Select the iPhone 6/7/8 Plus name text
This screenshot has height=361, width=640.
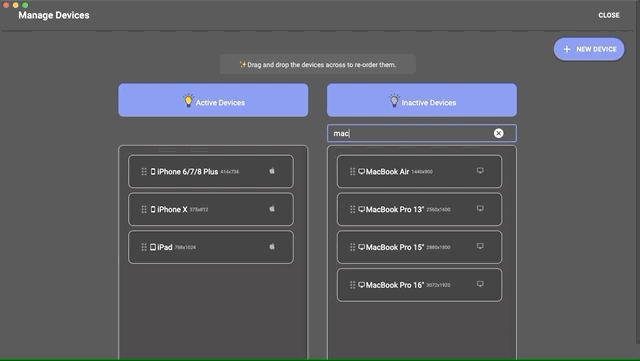pos(187,172)
